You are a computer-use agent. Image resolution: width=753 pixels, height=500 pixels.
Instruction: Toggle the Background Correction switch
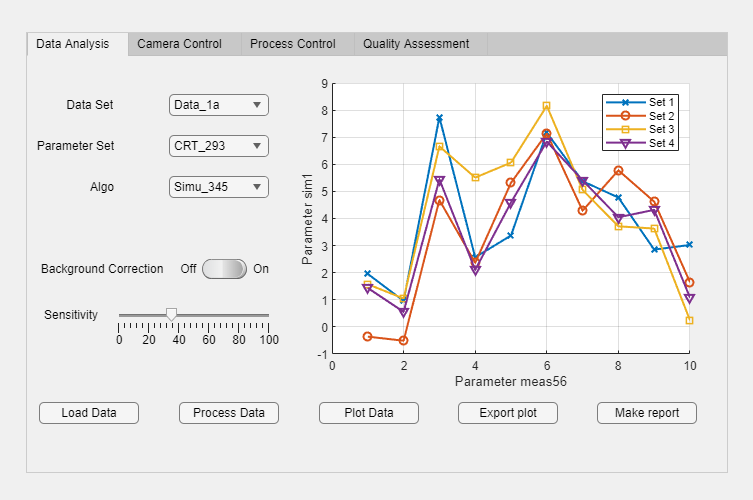(224, 269)
